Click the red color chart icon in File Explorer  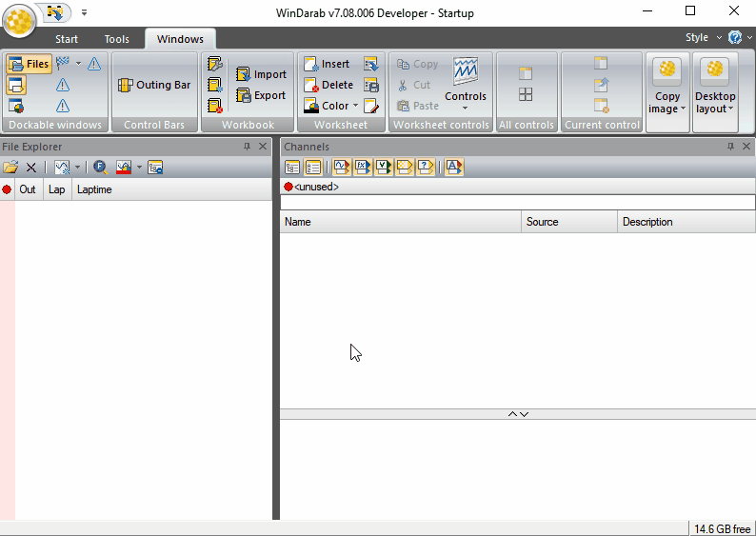tap(124, 168)
